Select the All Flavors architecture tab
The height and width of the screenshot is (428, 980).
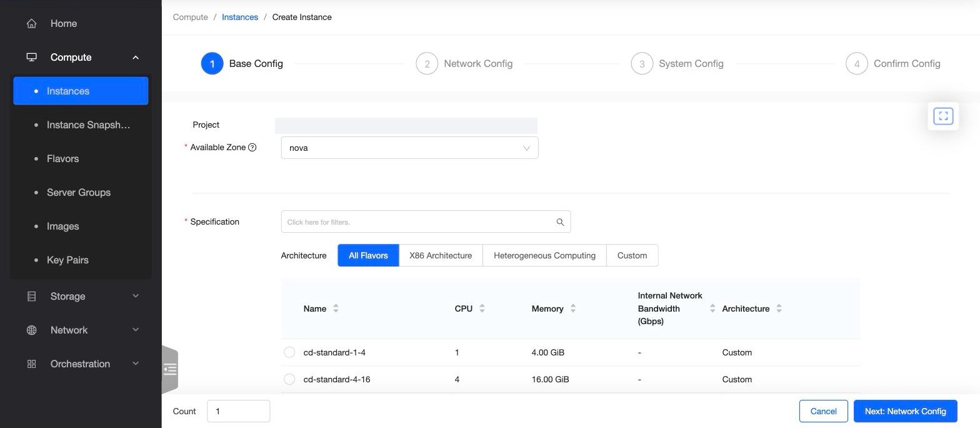tap(368, 255)
